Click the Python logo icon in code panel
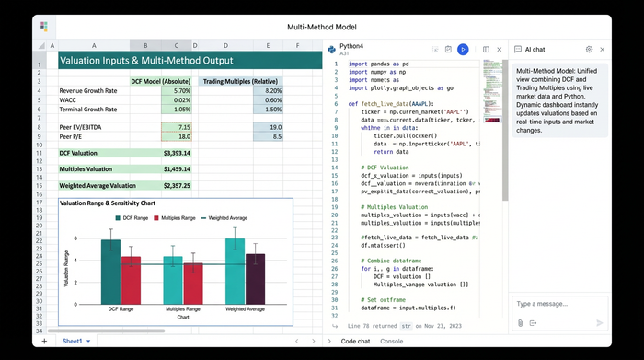 click(331, 50)
